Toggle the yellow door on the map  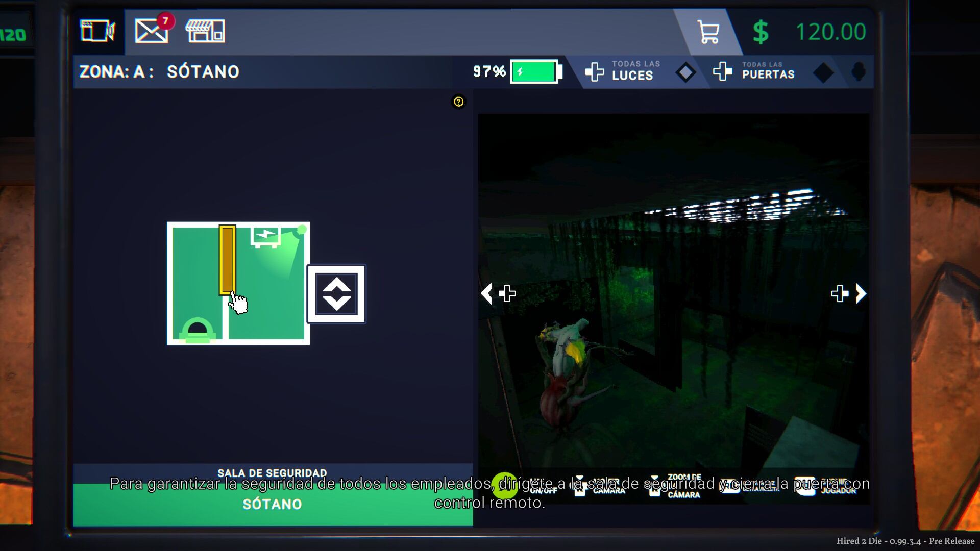point(227,260)
